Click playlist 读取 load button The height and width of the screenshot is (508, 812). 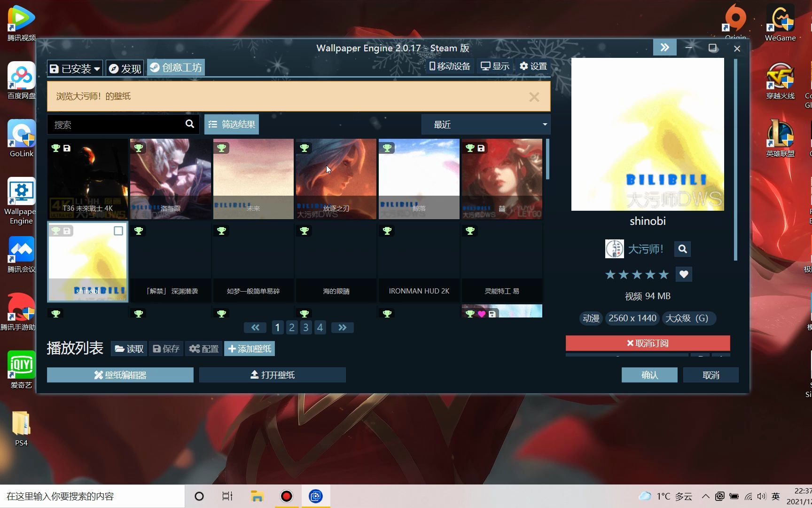point(129,349)
